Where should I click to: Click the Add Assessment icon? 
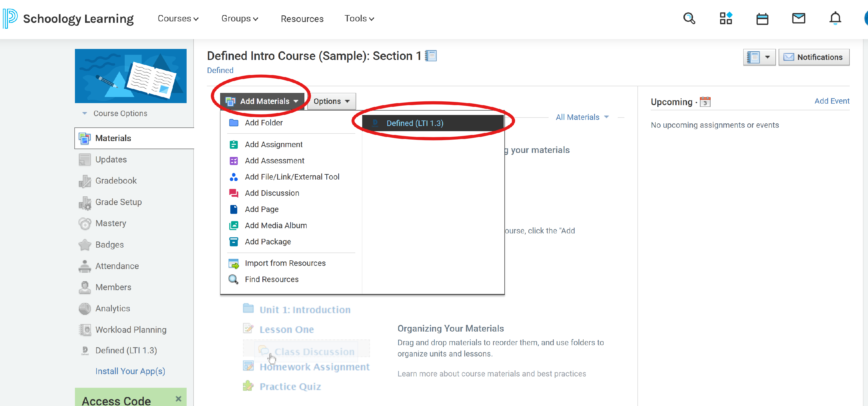click(233, 160)
